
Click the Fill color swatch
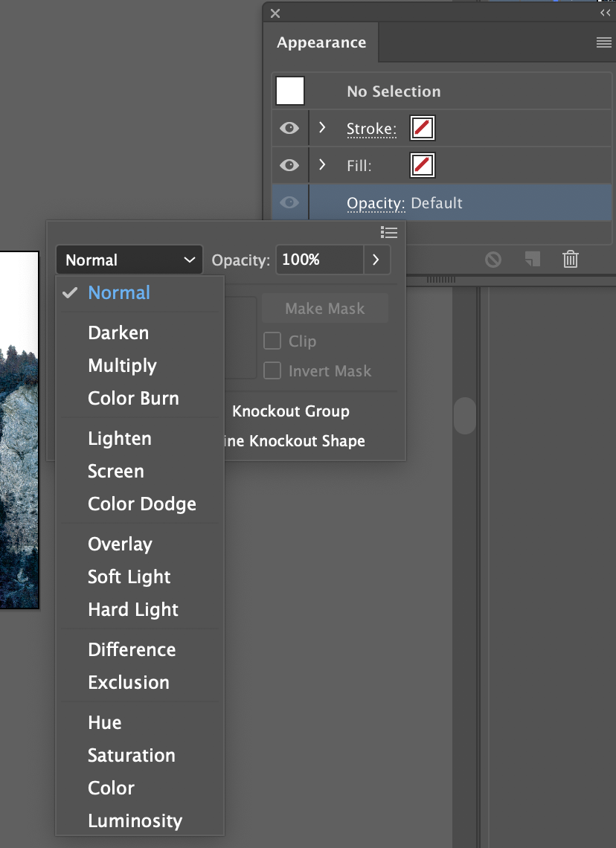click(x=421, y=165)
